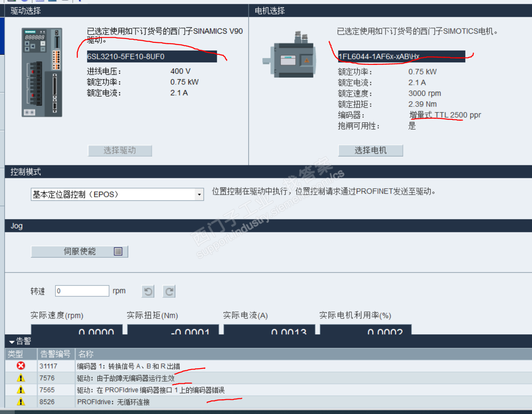Click the alarm number 7576 cell
The width and height of the screenshot is (532, 414).
pos(56,378)
